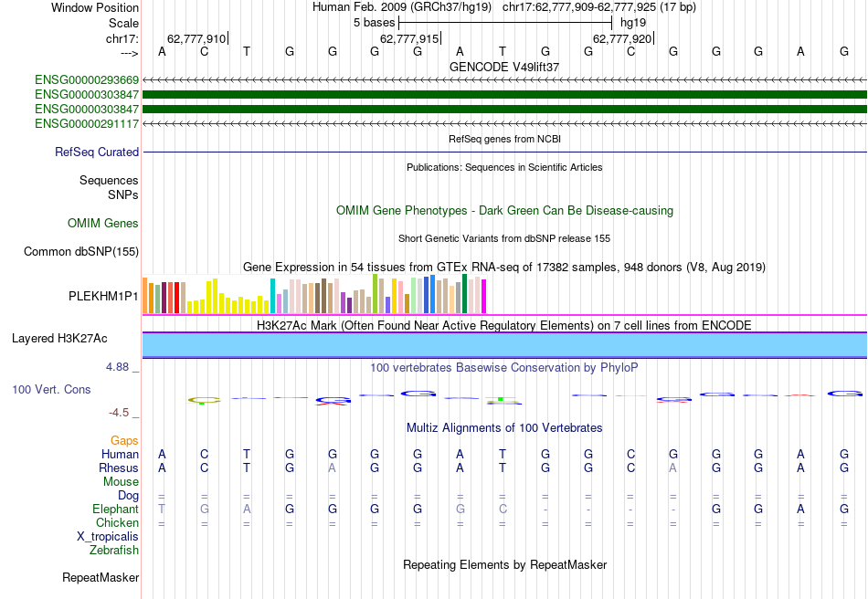
Task: Click the 62,777,920 ruler position marker
Action: coord(623,38)
